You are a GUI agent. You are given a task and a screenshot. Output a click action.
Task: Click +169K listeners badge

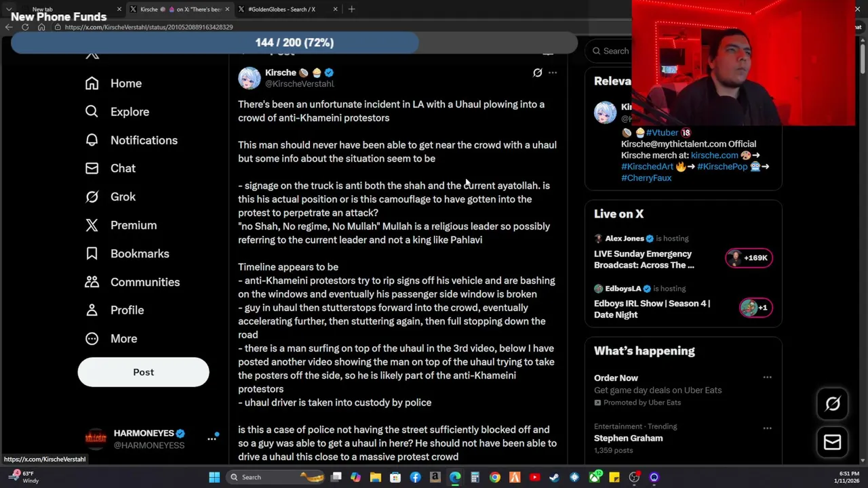749,258
